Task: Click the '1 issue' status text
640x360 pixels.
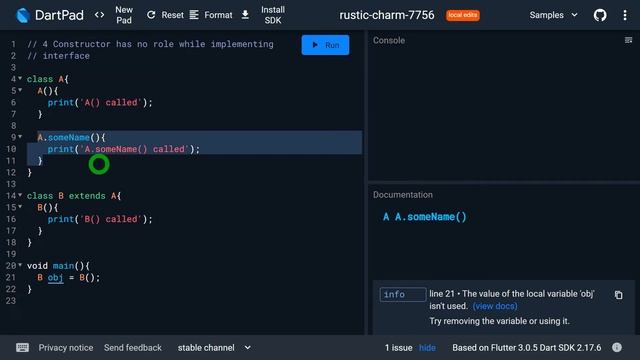Action: point(398,348)
